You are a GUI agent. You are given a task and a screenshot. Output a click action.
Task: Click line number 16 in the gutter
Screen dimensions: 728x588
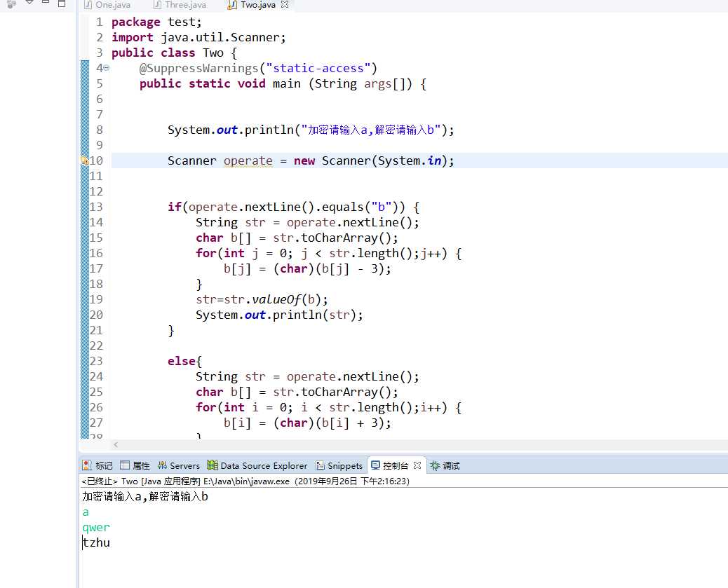click(96, 254)
